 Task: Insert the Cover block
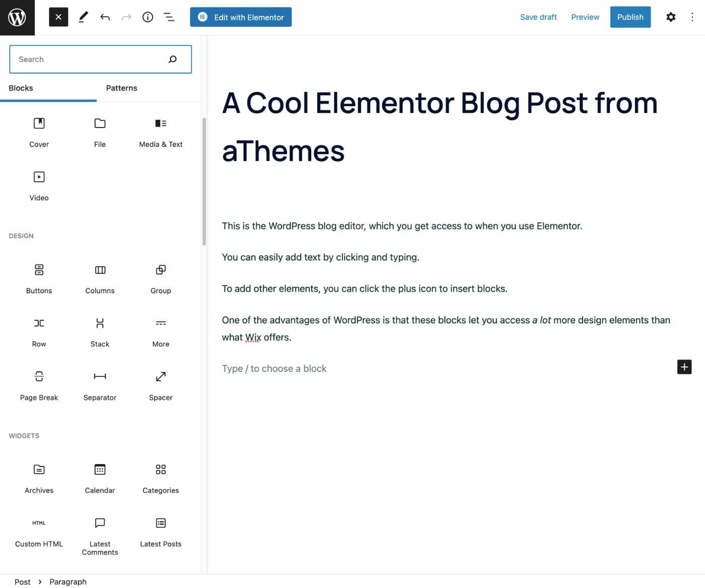point(39,133)
